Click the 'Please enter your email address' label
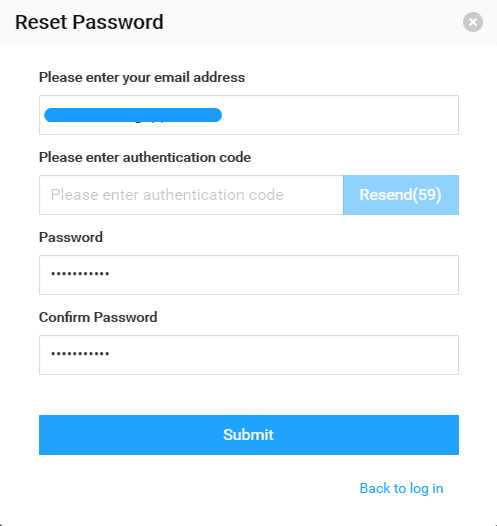Viewport: 497px width, 526px height. click(x=142, y=77)
